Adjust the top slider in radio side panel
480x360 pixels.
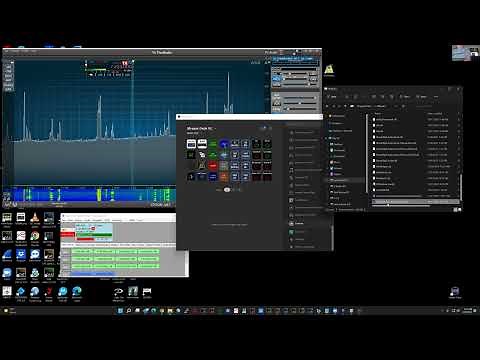(x=294, y=73)
